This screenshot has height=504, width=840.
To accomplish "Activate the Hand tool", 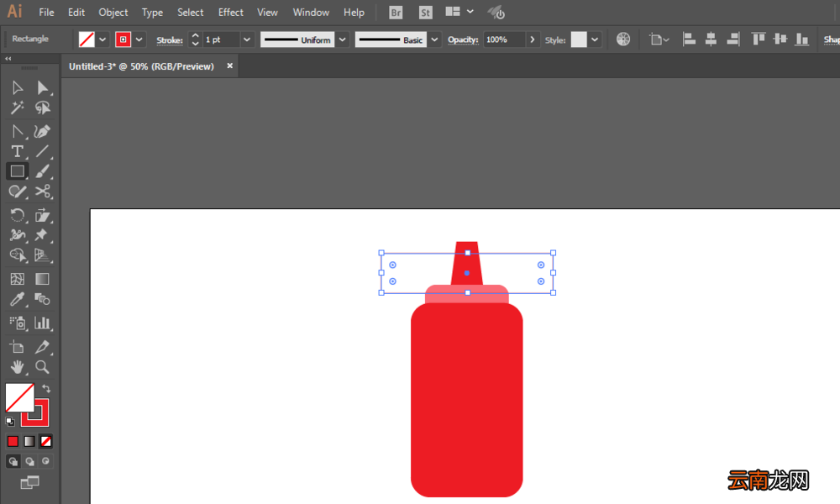I will pos(17,367).
